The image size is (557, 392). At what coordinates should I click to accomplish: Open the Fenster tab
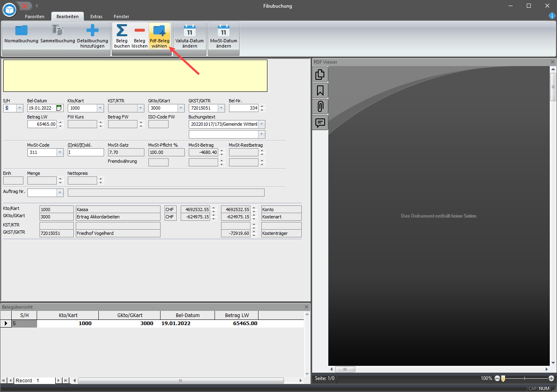point(121,17)
